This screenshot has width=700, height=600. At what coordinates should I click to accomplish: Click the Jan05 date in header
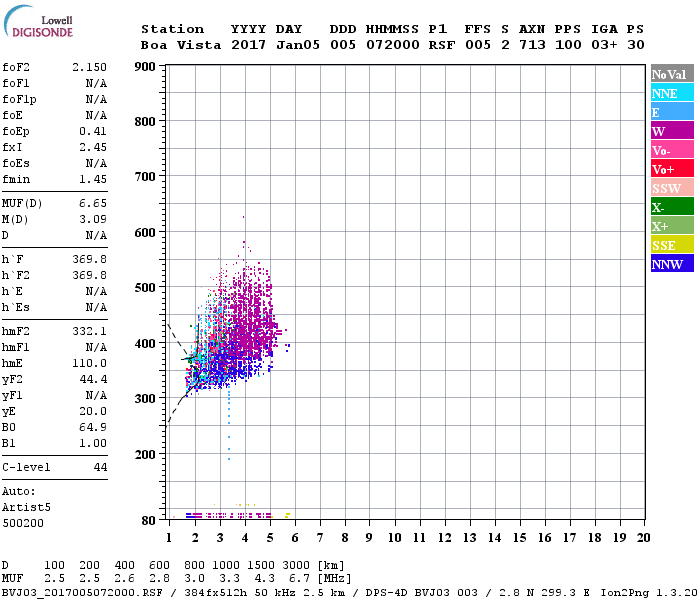coord(298,45)
